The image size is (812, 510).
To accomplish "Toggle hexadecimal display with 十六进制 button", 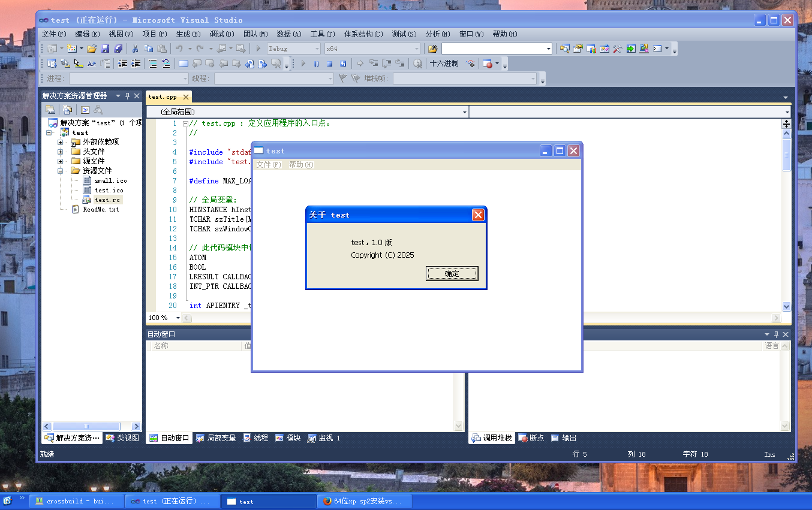I will click(444, 64).
